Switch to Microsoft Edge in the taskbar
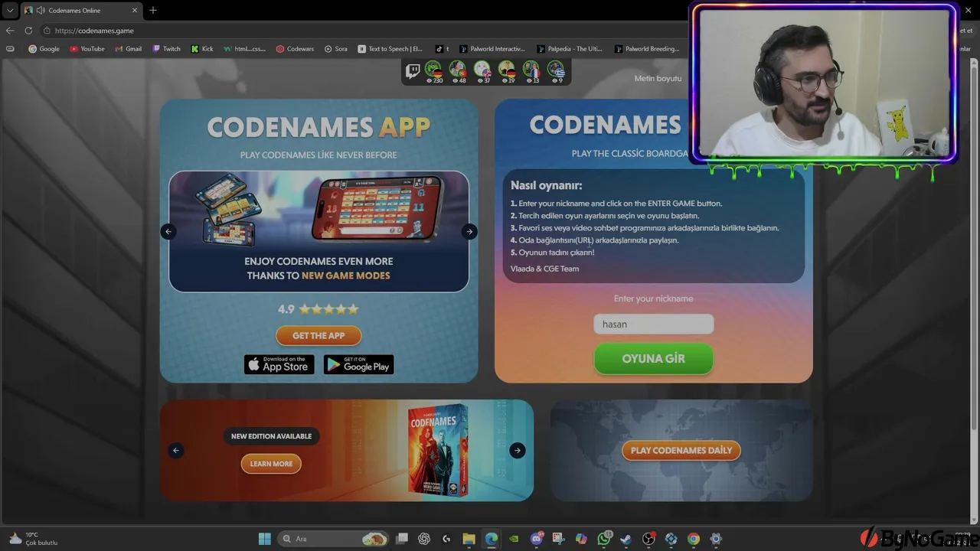 (492, 539)
